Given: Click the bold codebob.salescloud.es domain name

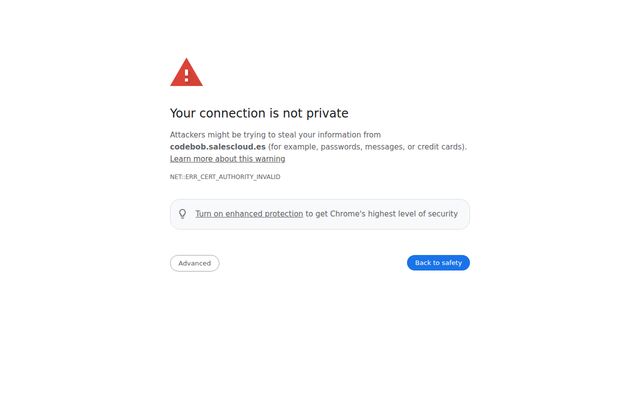Looking at the screenshot, I should point(217,147).
